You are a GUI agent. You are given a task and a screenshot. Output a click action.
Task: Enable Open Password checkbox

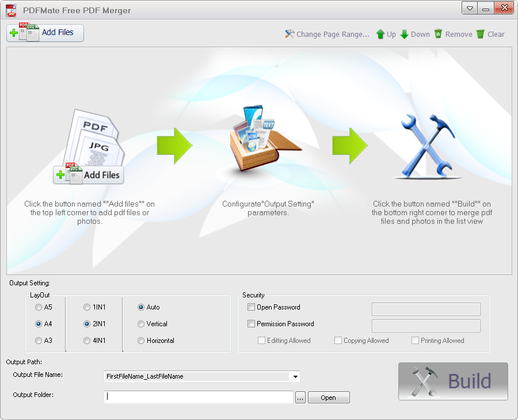pos(251,307)
